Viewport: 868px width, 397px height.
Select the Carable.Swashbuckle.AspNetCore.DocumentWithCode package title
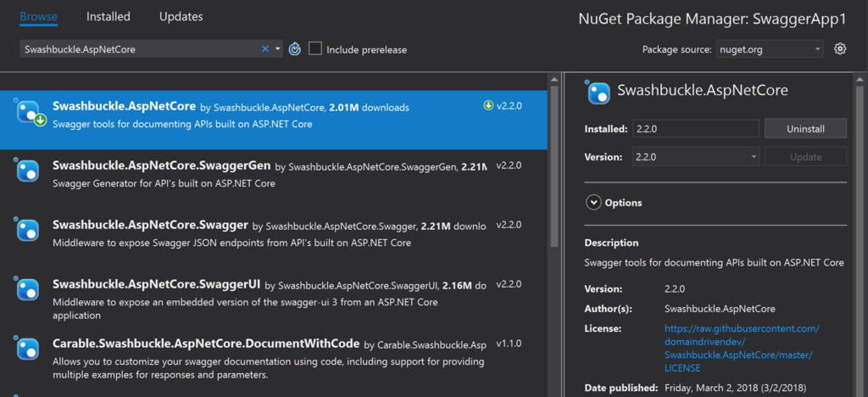click(x=206, y=344)
